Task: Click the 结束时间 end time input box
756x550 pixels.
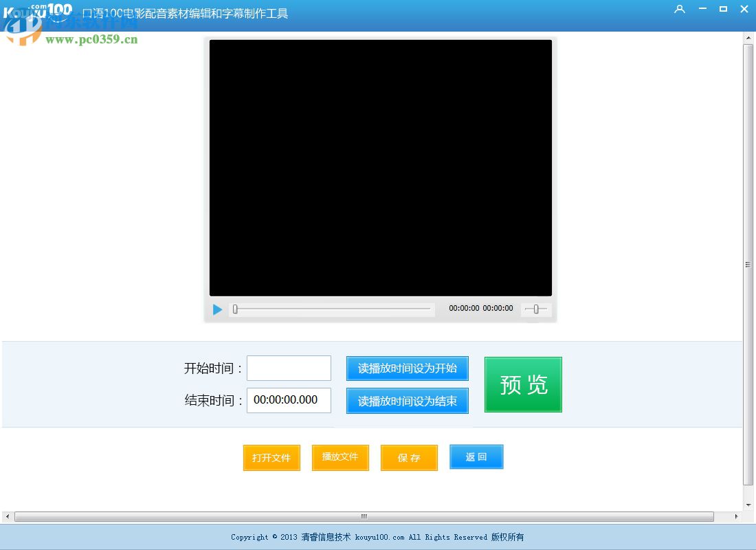Action: click(289, 400)
